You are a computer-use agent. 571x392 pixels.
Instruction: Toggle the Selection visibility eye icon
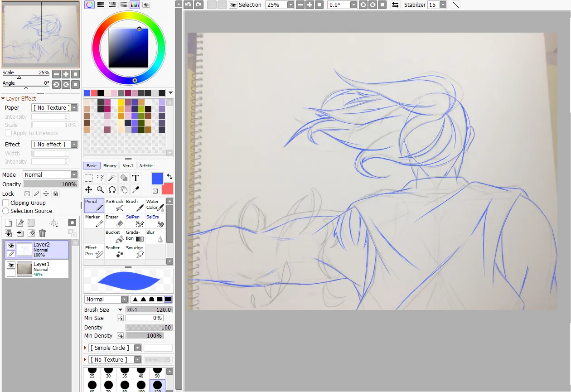coord(233,5)
